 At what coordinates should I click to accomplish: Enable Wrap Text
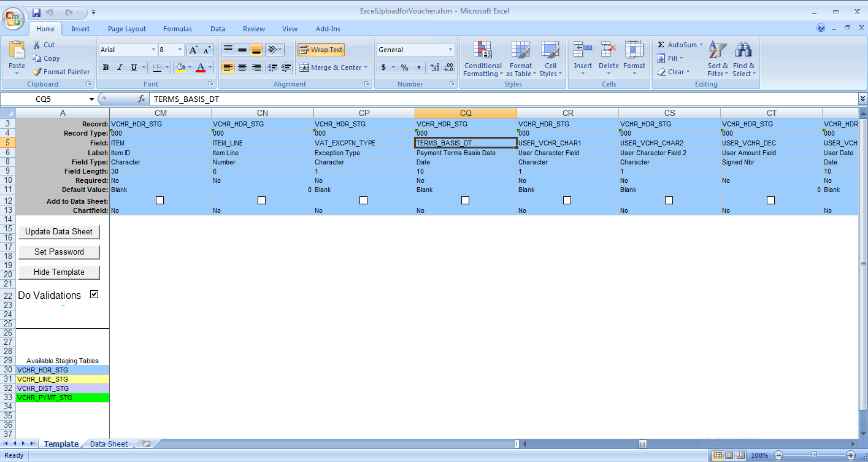point(321,50)
